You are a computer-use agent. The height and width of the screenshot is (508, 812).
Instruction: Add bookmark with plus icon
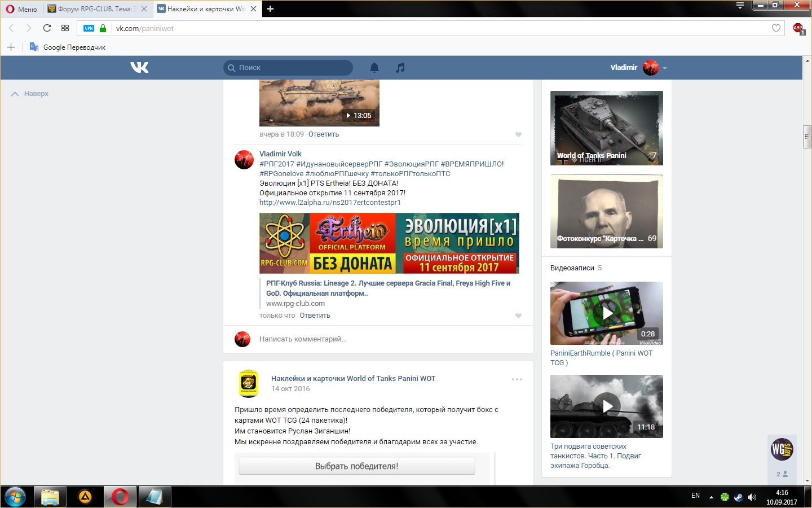[11, 47]
